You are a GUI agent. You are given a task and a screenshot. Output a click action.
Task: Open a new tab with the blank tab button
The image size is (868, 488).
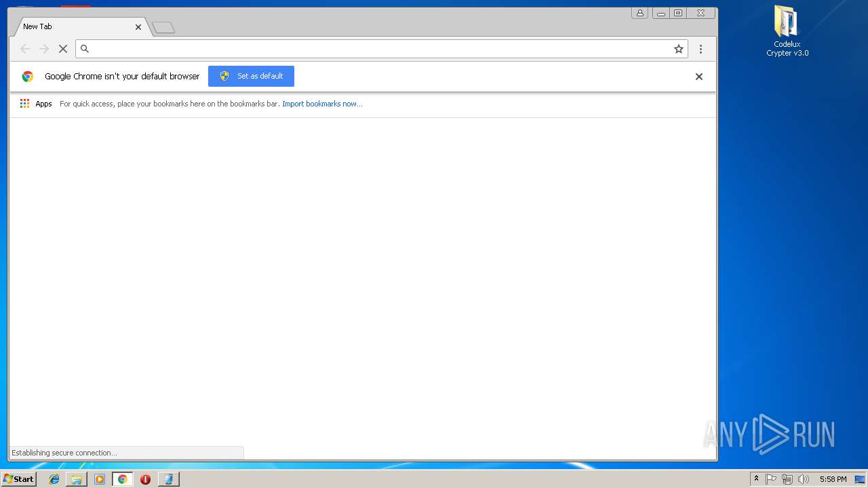tap(163, 28)
